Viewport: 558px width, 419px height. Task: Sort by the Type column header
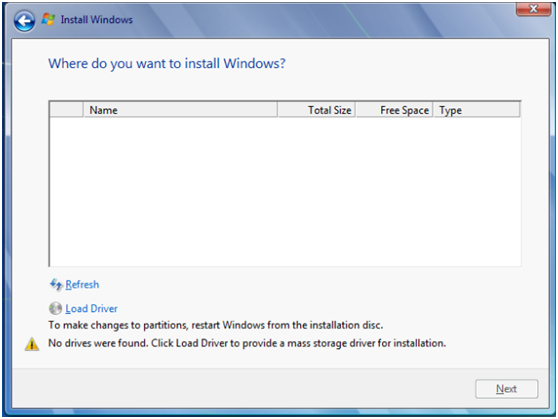pyautogui.click(x=477, y=110)
